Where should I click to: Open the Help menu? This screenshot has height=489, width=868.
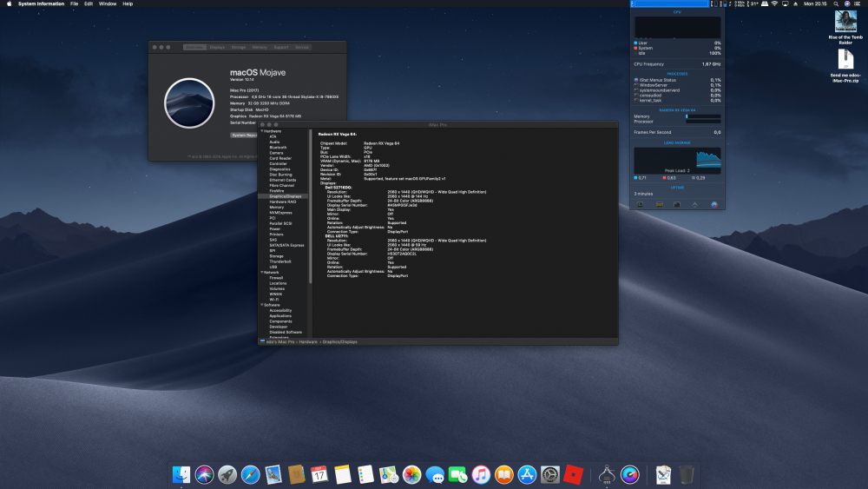pos(128,3)
